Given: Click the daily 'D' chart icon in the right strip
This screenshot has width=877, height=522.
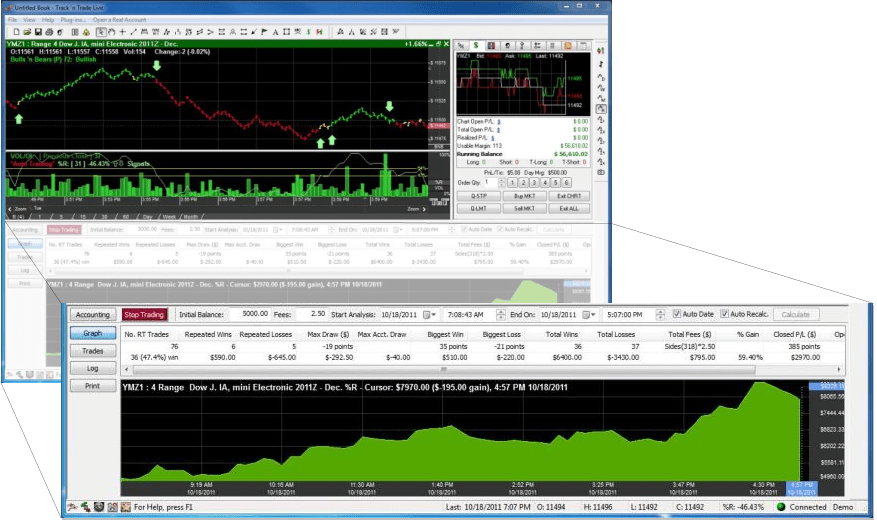Looking at the screenshot, I should click(601, 77).
